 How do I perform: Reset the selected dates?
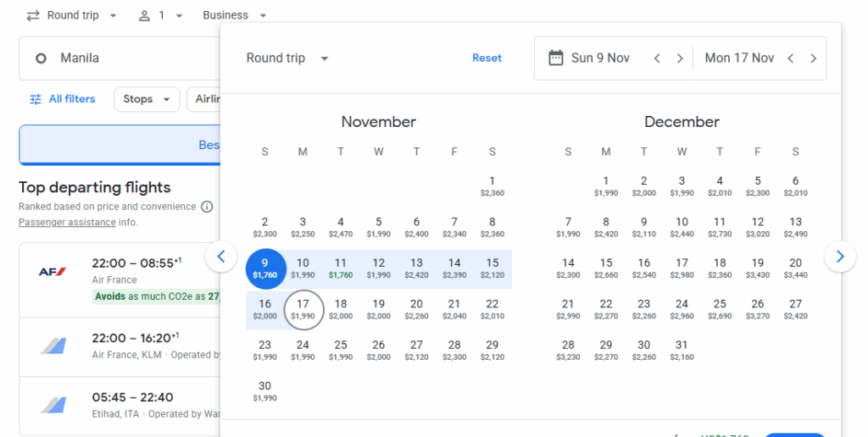click(x=487, y=58)
